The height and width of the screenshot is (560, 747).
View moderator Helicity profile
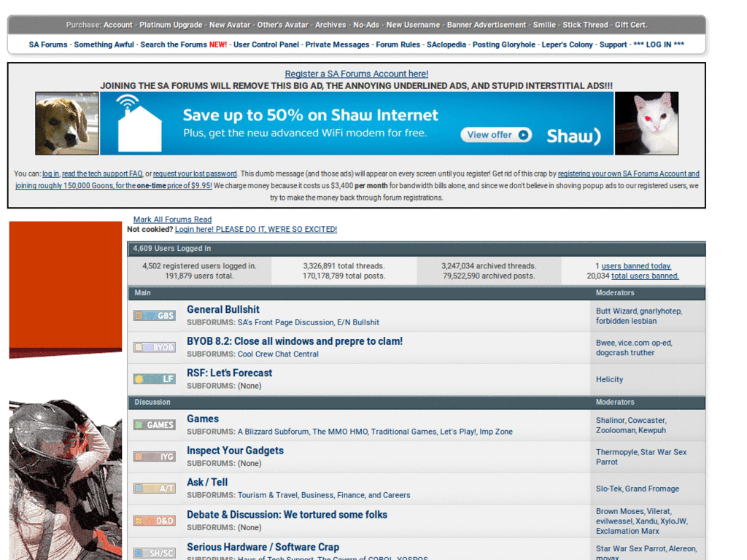609,379
